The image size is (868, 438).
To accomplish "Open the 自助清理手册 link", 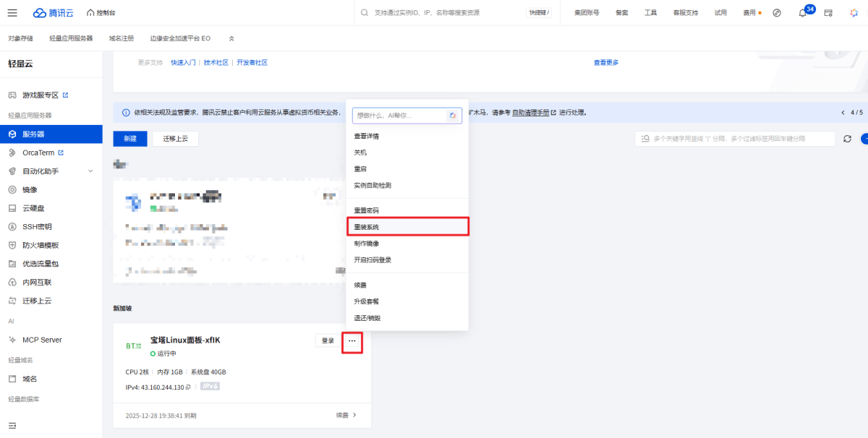I will pyautogui.click(x=530, y=113).
